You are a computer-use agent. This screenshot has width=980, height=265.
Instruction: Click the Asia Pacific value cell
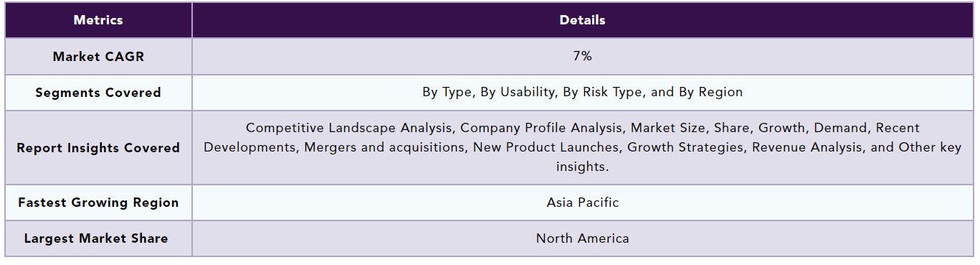pos(582,203)
